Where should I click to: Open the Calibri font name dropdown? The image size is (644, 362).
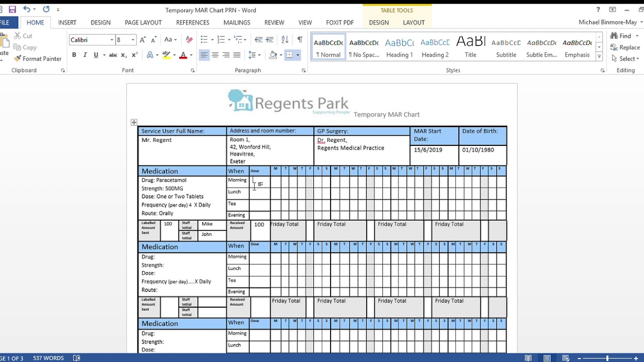112,40
